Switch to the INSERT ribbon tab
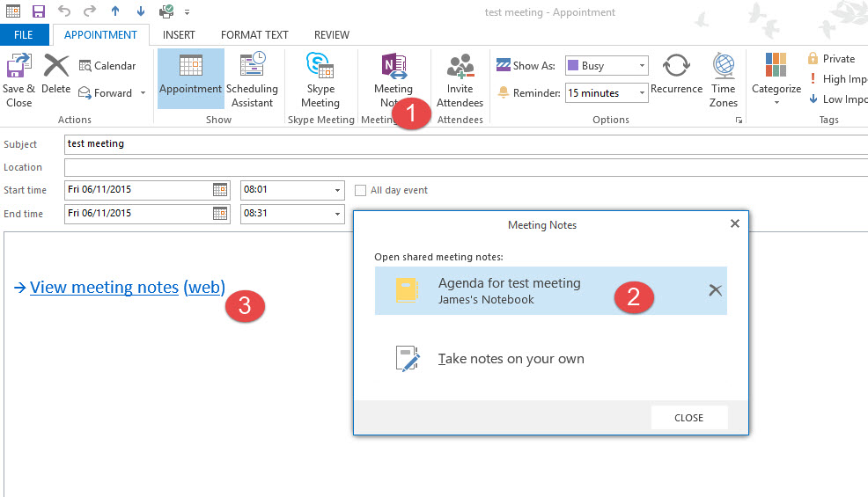The width and height of the screenshot is (868, 497). pos(179,35)
